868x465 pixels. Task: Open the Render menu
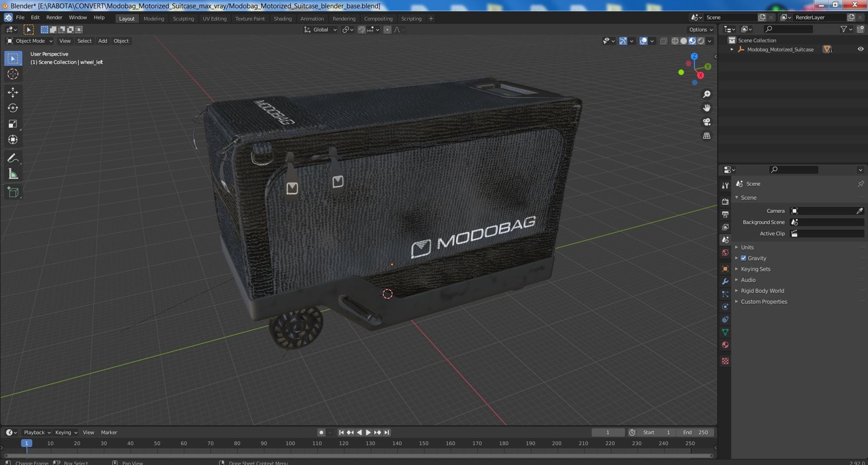click(54, 18)
